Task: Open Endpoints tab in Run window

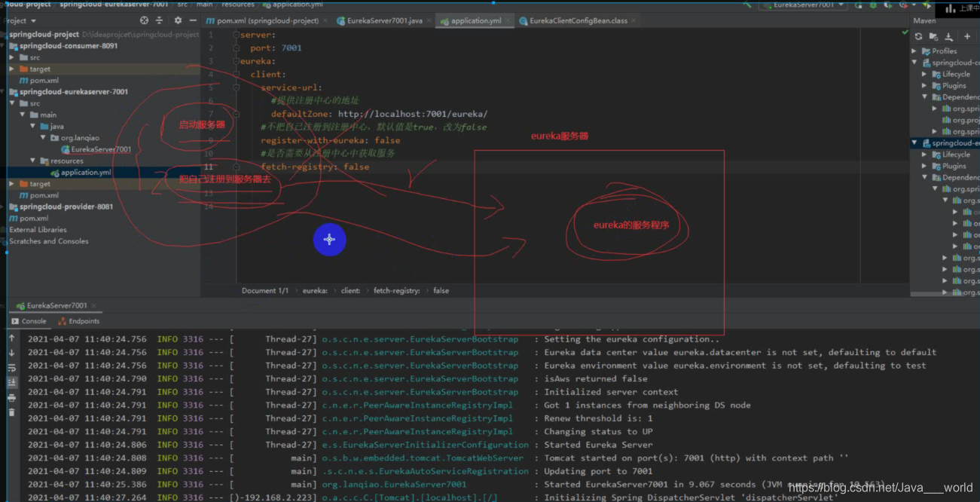Action: click(78, 321)
